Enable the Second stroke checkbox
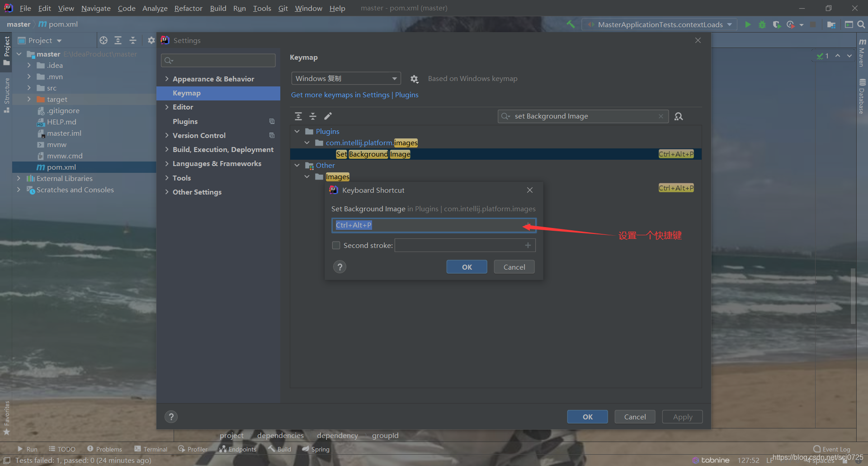868x466 pixels. [x=336, y=245]
